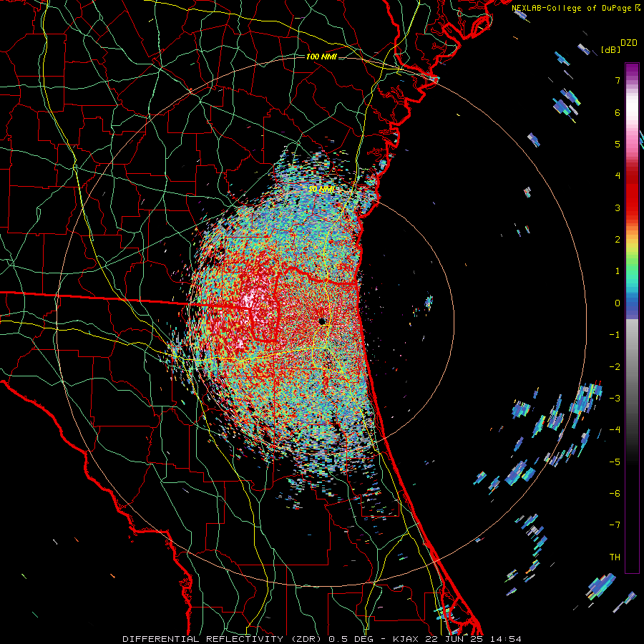Click the 100 NMI range ring label
This screenshot has height=644, width=644.
coord(321,57)
